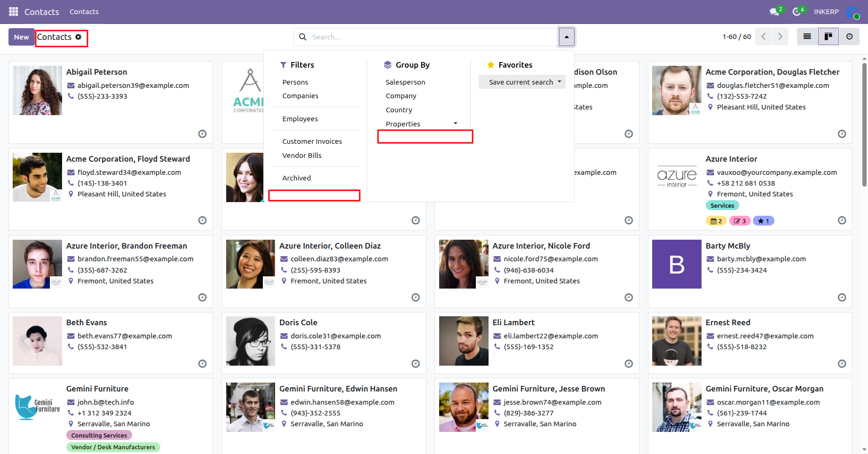Click the search magnifier icon
The height and width of the screenshot is (454, 868).
303,37
